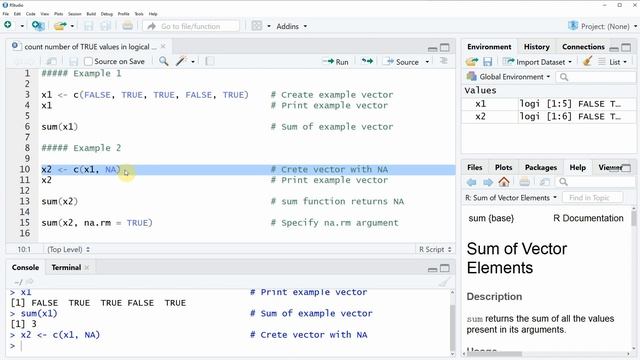Select the x1 variable row
Image resolution: width=640 pixels, height=360 pixels.
click(549, 104)
